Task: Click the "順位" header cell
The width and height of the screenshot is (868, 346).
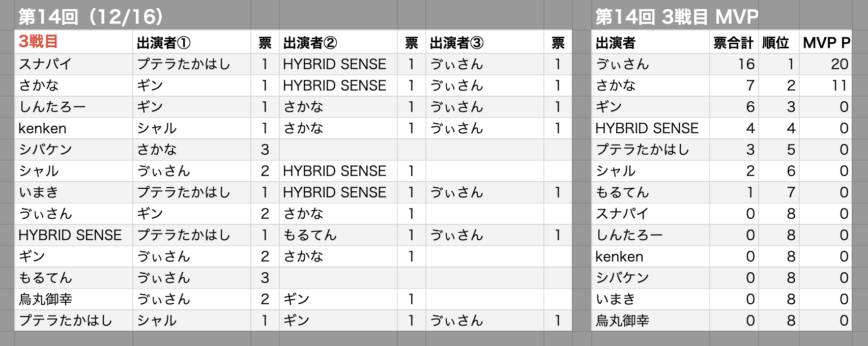Action: coord(776,43)
